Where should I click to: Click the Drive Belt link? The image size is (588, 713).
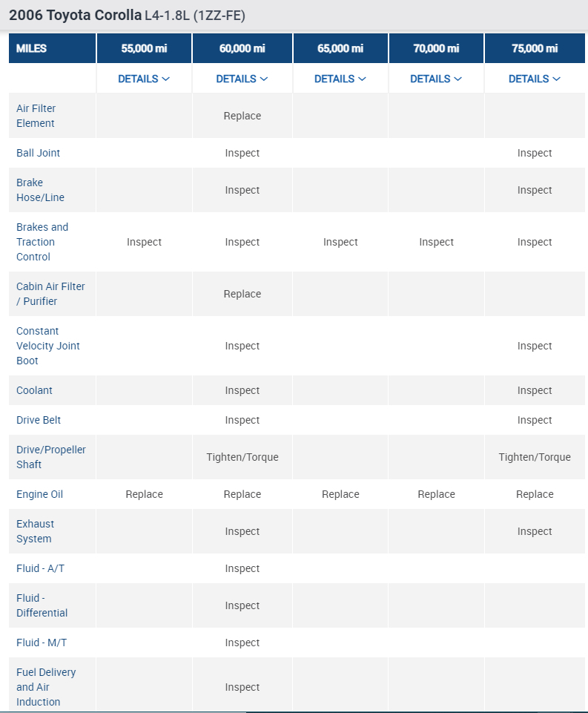click(40, 420)
